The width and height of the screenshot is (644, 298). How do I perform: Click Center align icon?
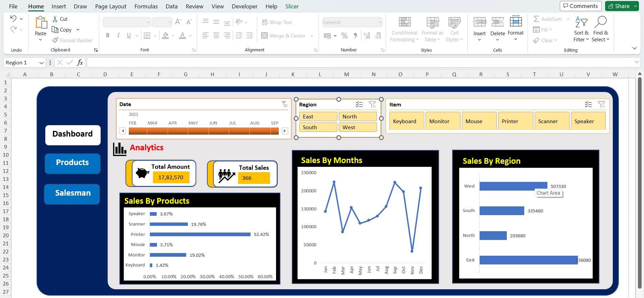216,35
